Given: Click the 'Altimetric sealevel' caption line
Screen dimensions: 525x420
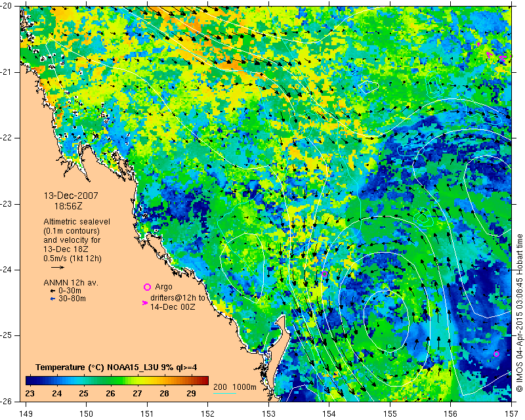Looking at the screenshot, I should (x=77, y=222).
